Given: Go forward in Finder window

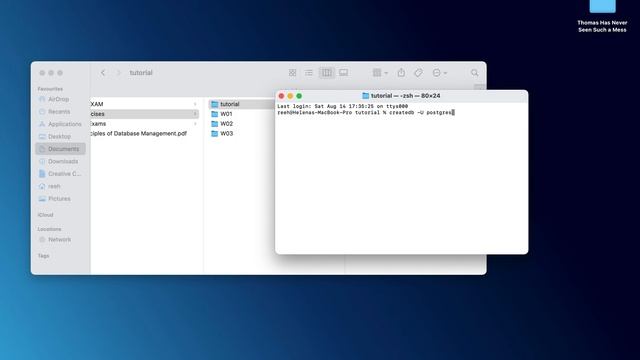Looking at the screenshot, I should [119, 73].
